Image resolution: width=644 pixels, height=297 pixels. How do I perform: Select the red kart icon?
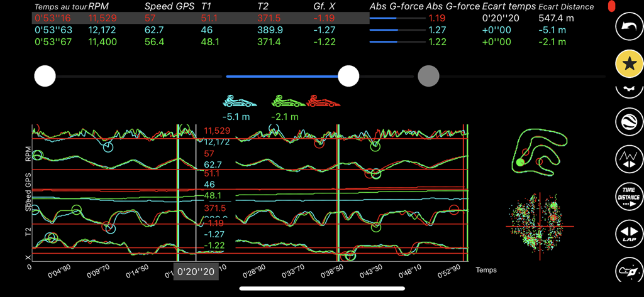324,101
